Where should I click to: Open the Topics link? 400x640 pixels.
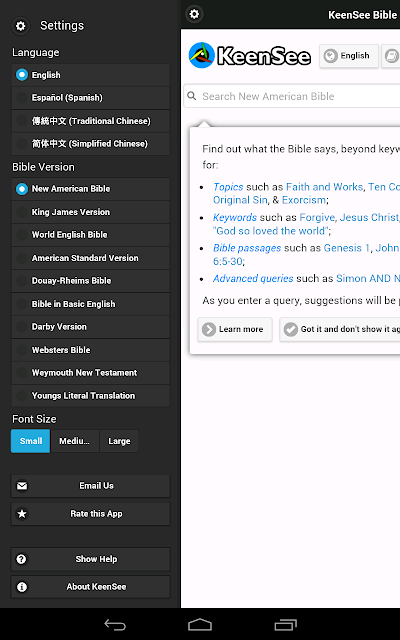click(x=228, y=187)
